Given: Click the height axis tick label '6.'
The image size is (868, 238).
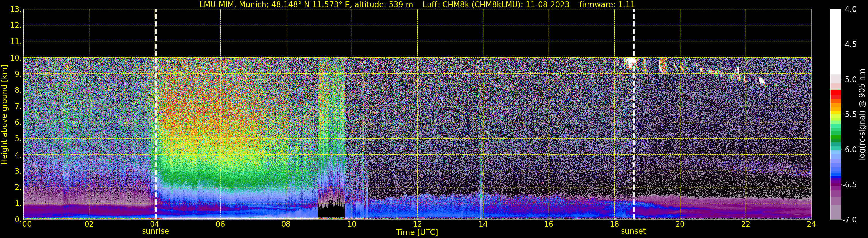Looking at the screenshot, I should pyautogui.click(x=18, y=123).
